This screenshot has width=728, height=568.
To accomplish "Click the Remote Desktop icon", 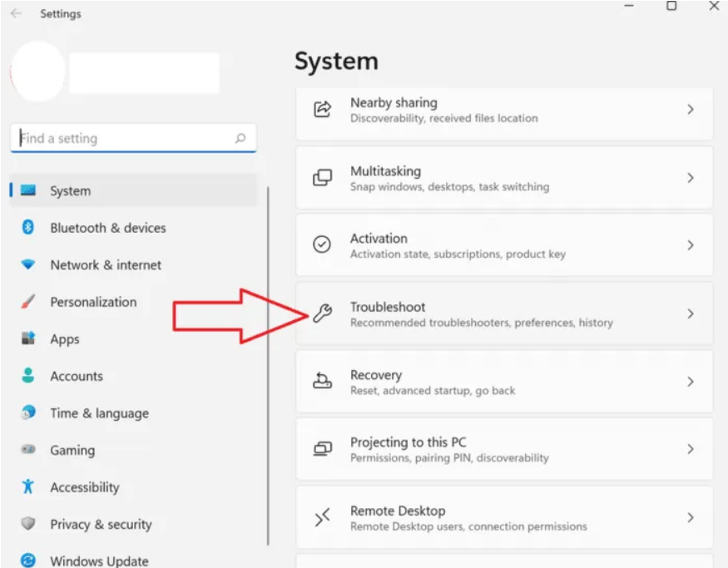I will (x=322, y=517).
